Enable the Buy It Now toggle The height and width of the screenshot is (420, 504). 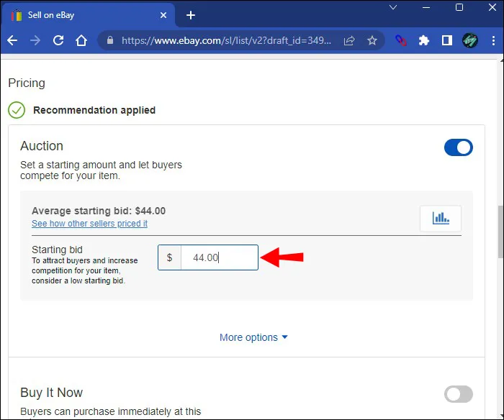pos(459,394)
